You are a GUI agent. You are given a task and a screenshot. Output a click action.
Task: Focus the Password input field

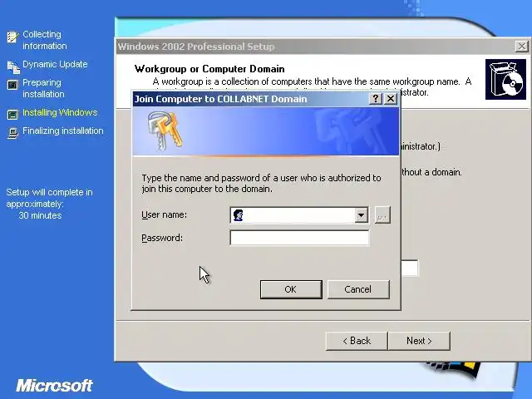tap(299, 238)
